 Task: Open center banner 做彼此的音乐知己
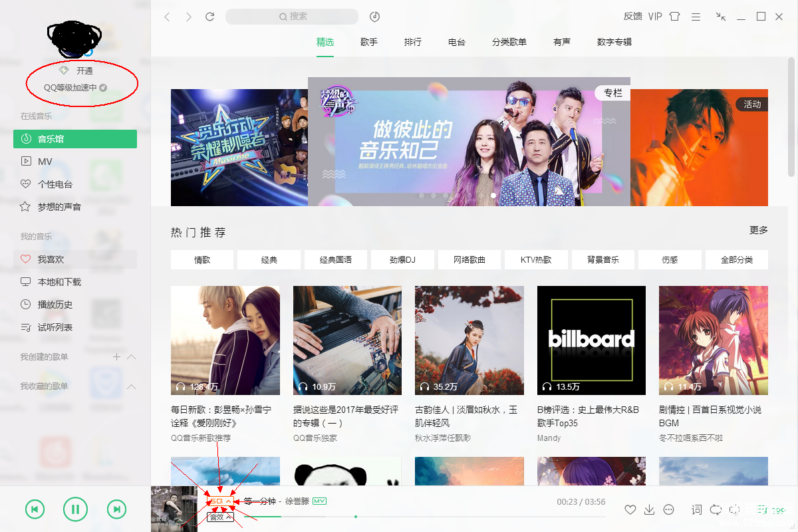(469, 142)
